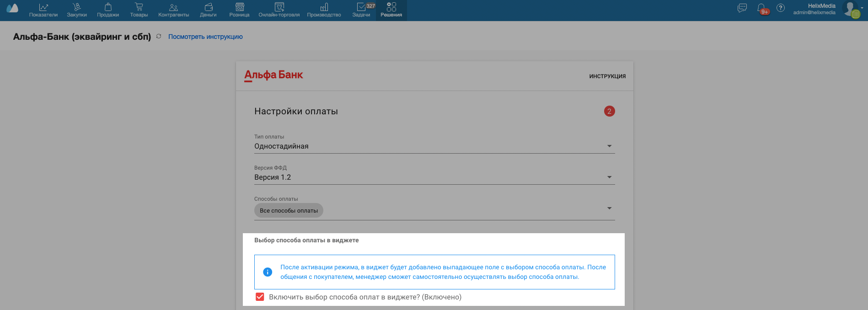Click the МойСклад logo icon
Viewport: 868px width, 310px height.
click(12, 8)
